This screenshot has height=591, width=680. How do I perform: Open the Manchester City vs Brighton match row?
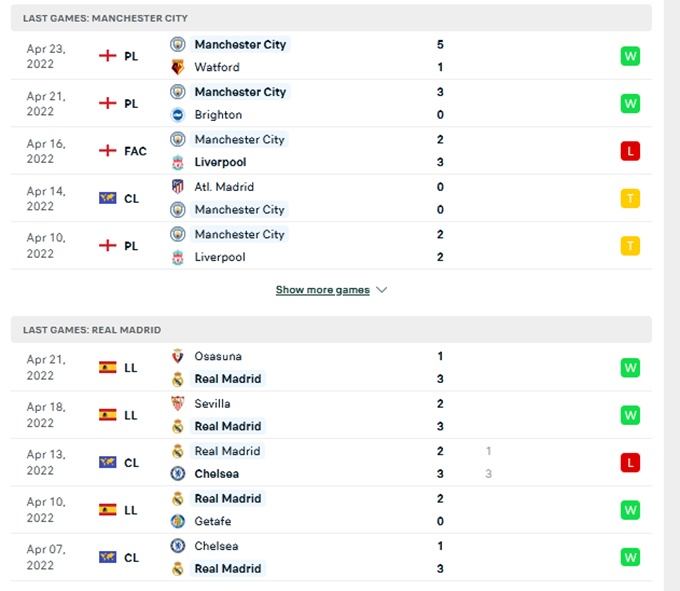(330, 103)
